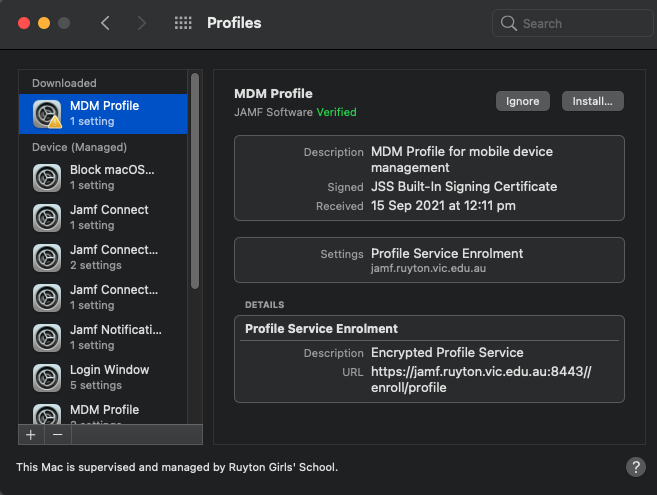Viewport: 657px width, 495px height.
Task: Select the Jamf Notificati... profile
Action: click(103, 337)
